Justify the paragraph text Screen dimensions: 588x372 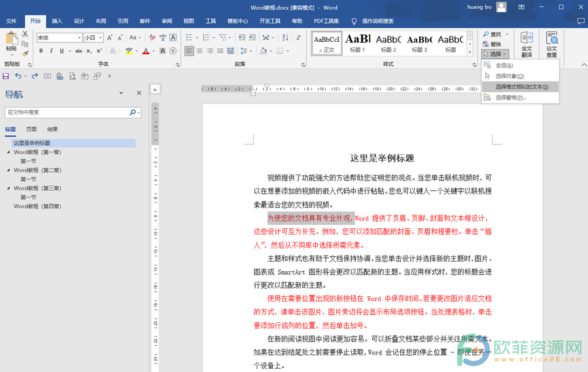pyautogui.click(x=220, y=50)
